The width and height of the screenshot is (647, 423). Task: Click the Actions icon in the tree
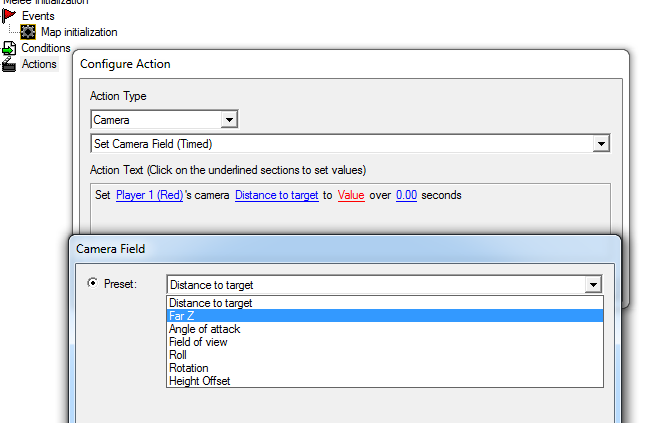coord(10,64)
